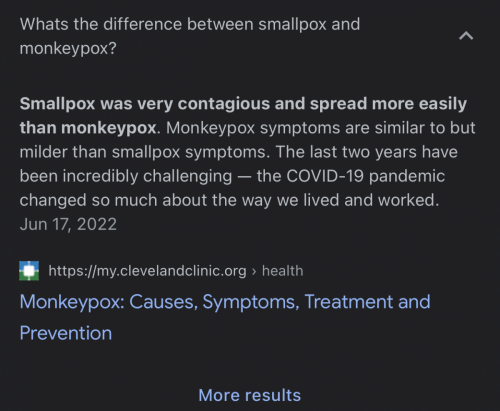Image resolution: width=500 pixels, height=411 pixels.
Task: Click the 'Prevention' word in result title
Action: tap(66, 333)
